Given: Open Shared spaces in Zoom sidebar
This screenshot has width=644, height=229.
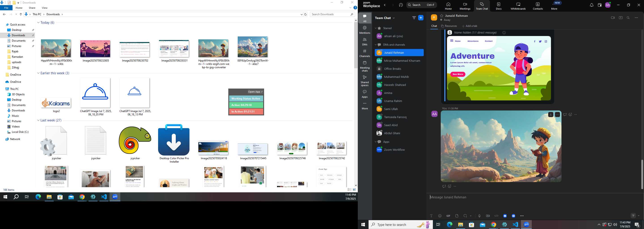Looking at the screenshot, I should [x=365, y=81].
